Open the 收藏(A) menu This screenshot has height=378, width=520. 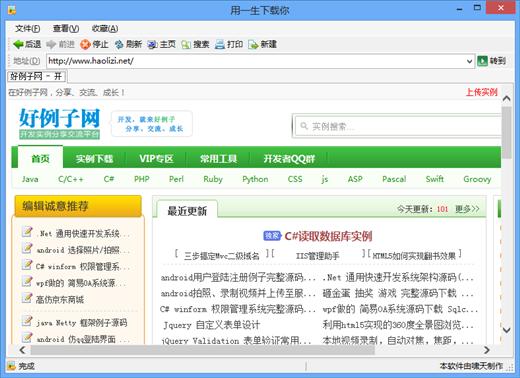pyautogui.click(x=105, y=29)
